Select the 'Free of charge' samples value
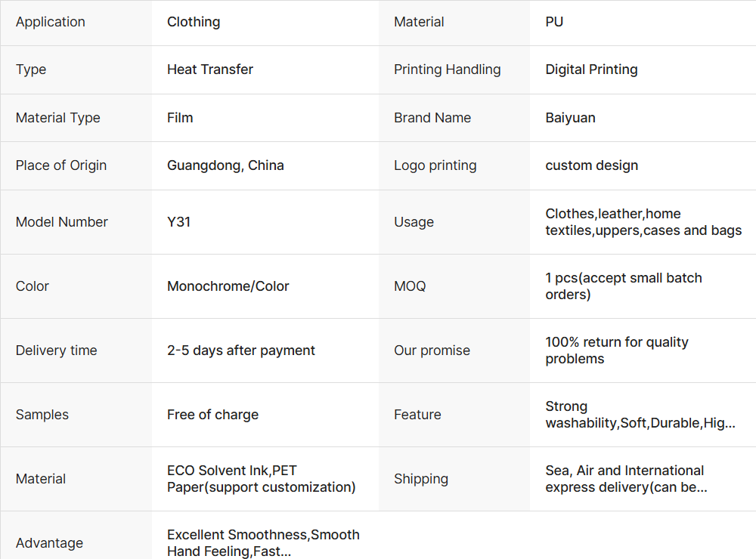The image size is (756, 559). 212,415
